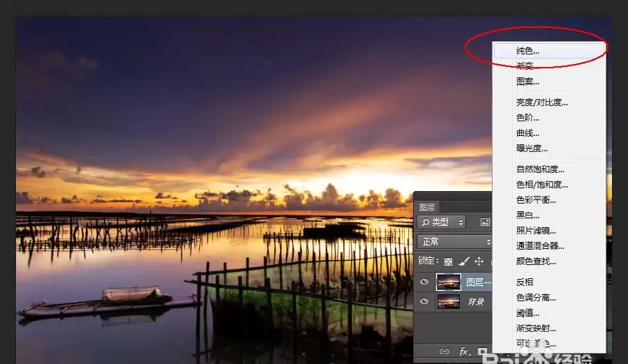
Task: Hide the 图层一 layer via eye icon
Action: (424, 282)
